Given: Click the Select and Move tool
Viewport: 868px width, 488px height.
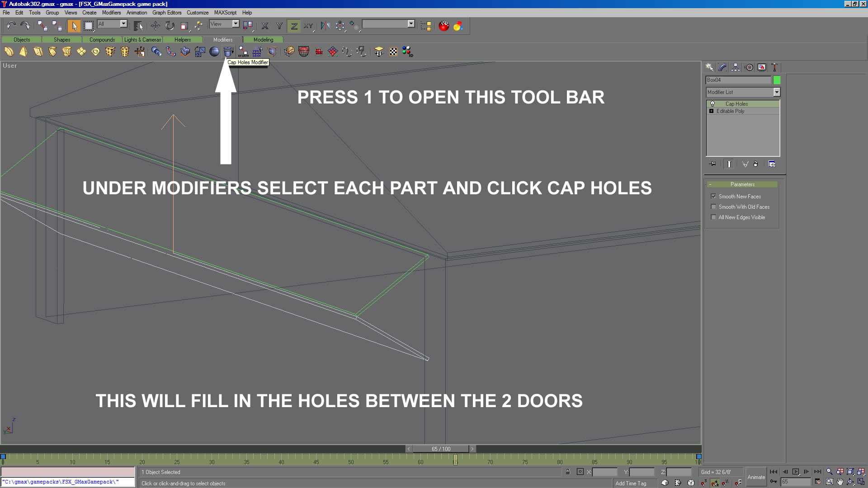Looking at the screenshot, I should [x=155, y=26].
